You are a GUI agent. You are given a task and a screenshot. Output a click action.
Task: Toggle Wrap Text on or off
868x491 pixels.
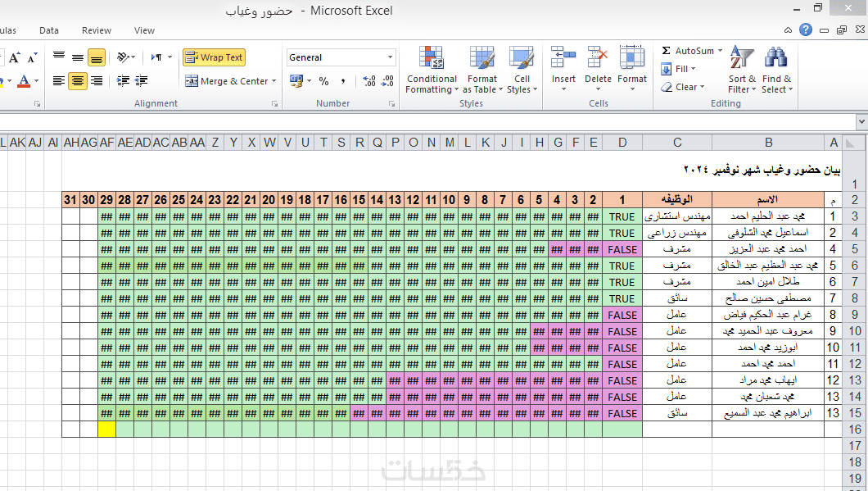[214, 57]
